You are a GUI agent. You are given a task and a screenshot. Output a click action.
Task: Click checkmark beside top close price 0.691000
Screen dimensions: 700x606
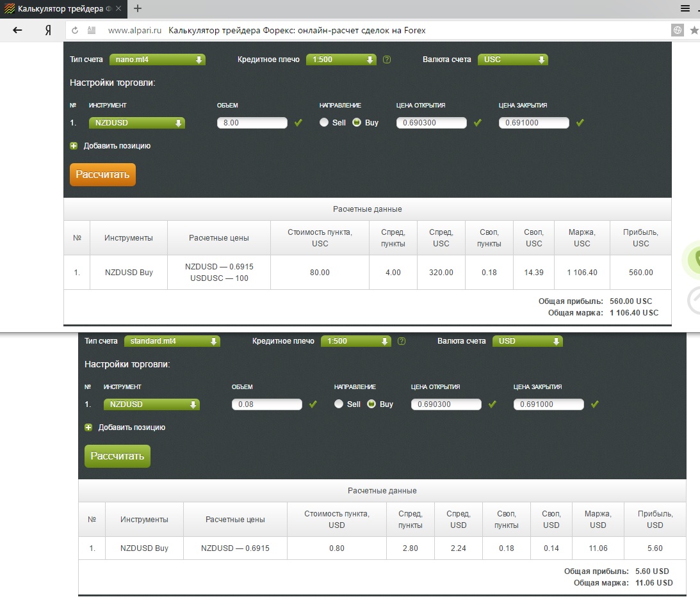[580, 123]
